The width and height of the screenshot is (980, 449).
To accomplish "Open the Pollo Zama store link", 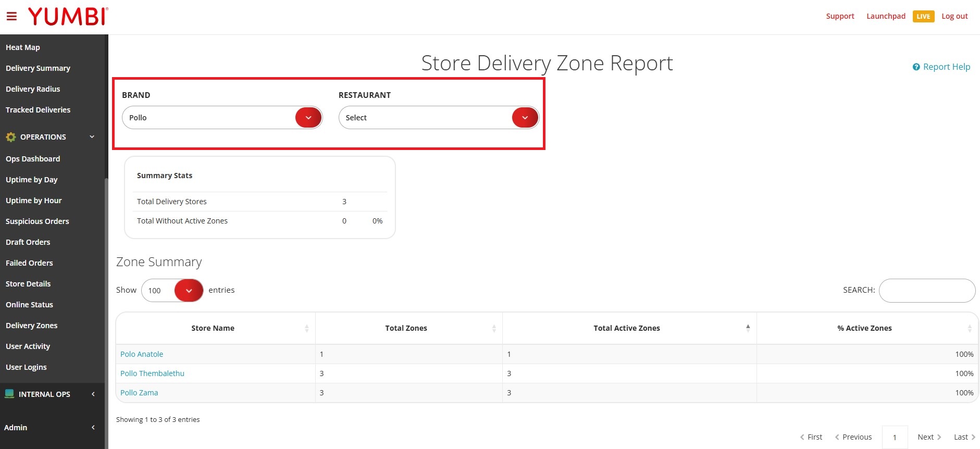I will pyautogui.click(x=139, y=393).
